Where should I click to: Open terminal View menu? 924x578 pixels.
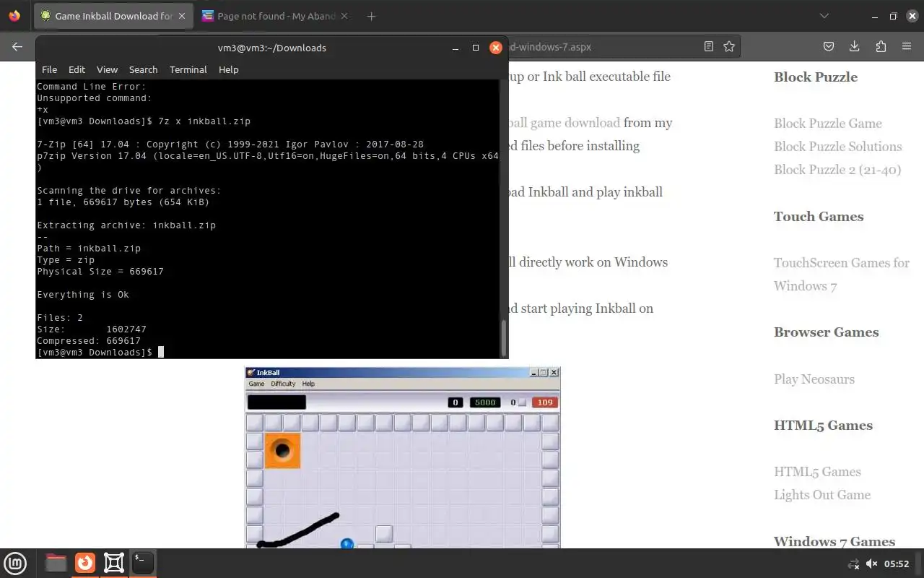tap(107, 69)
